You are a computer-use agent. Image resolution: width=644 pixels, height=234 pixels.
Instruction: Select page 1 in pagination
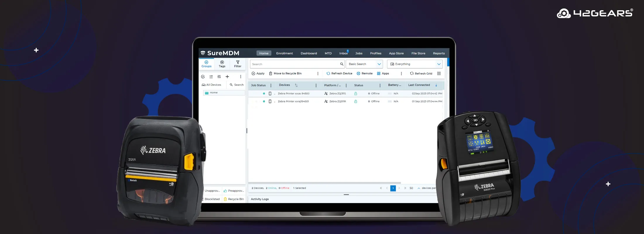point(393,188)
